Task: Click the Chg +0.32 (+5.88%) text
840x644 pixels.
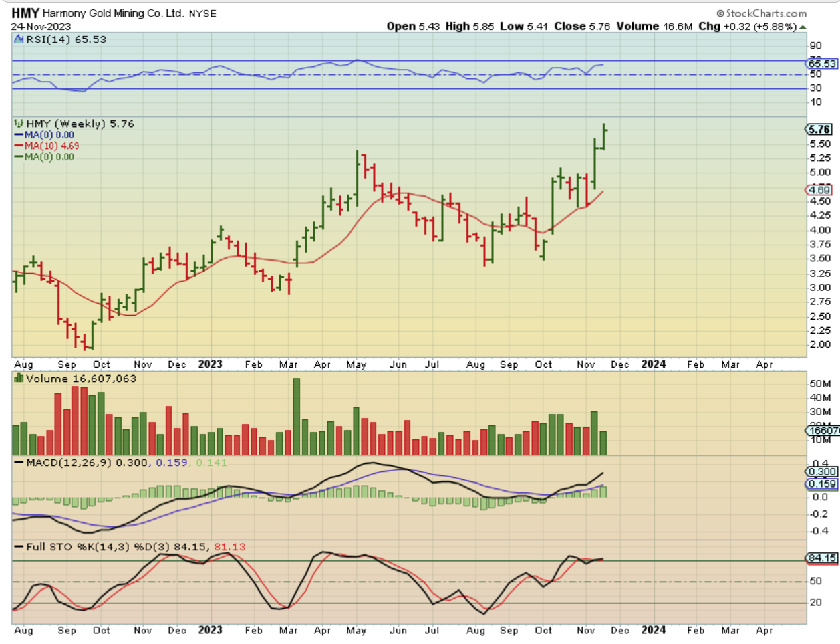Action: coord(746,27)
